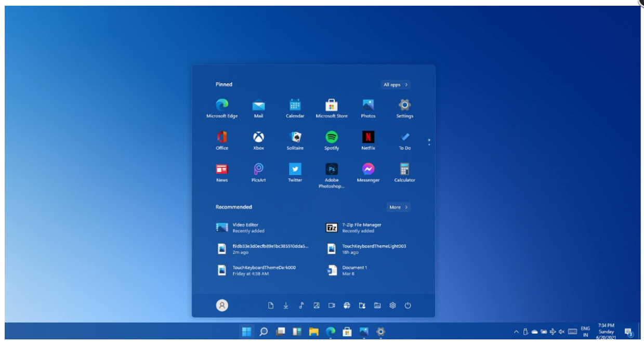Open the Calculator app
Viewport: 644px width, 342px height.
(404, 169)
